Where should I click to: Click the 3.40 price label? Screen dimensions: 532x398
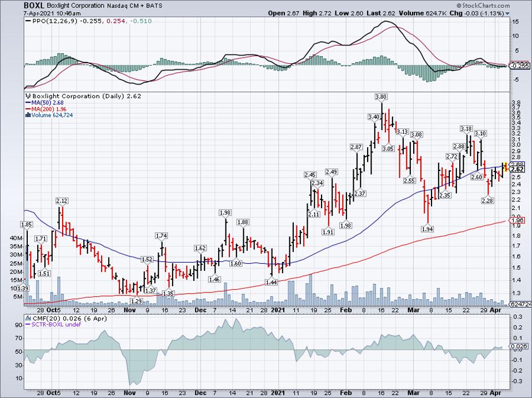374,117
